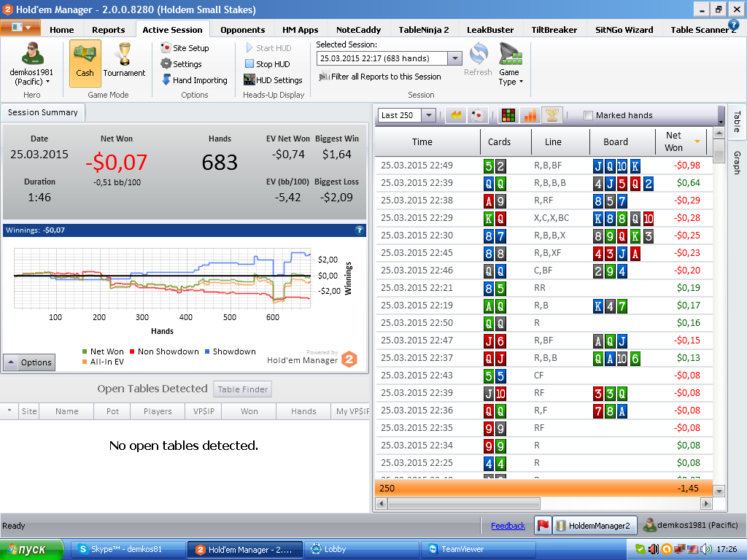Toggle the Marked hands checkbox
Image resolution: width=747 pixels, height=560 pixels.
589,115
